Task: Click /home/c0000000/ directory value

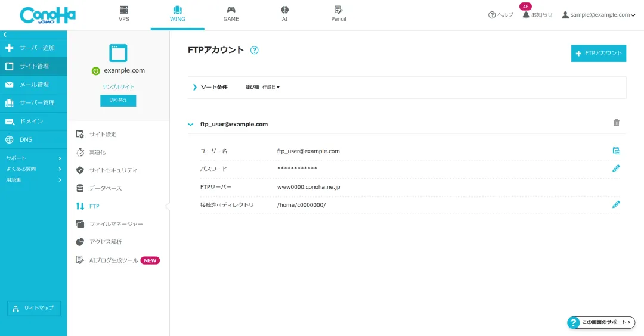Action: [302, 205]
